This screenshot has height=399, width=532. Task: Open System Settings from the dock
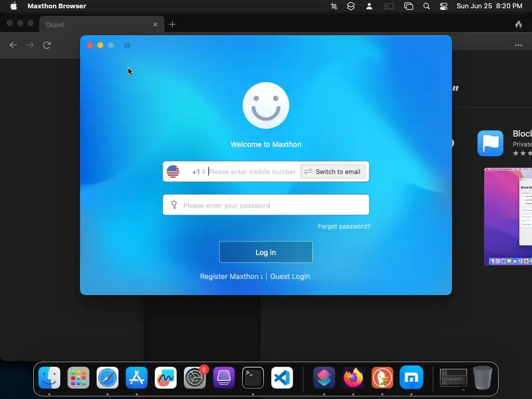[195, 378]
